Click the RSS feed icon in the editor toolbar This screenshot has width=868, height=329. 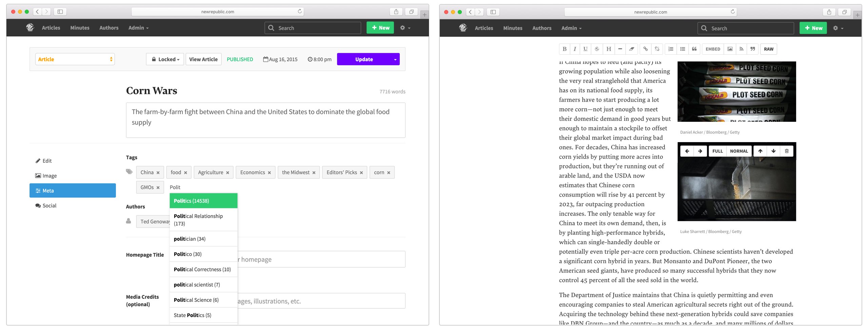tap(742, 49)
